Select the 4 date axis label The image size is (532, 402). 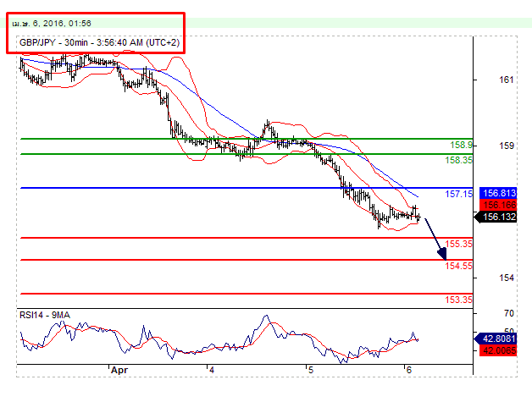(212, 370)
